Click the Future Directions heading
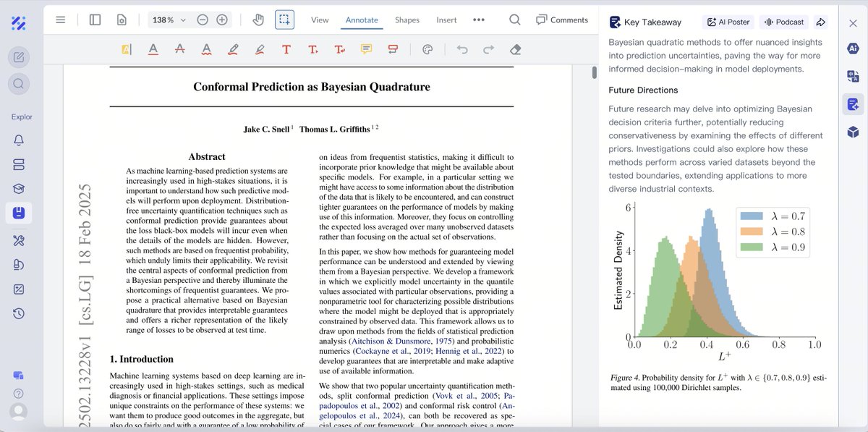 click(643, 90)
